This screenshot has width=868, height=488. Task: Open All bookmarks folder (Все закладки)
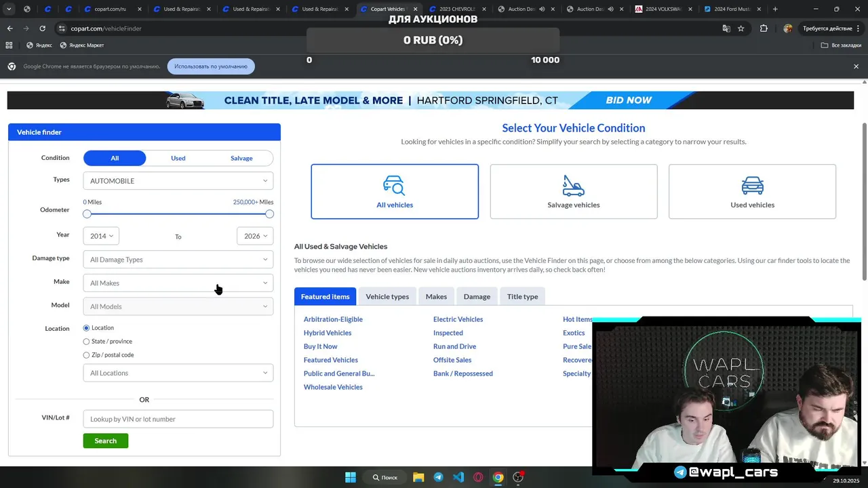click(x=841, y=45)
